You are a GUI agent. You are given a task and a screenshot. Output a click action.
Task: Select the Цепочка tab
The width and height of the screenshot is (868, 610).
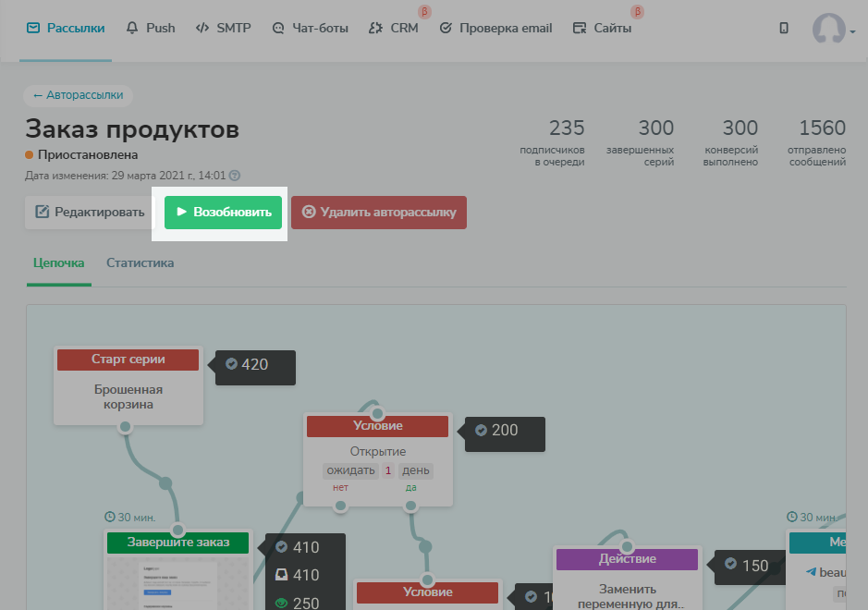point(58,262)
